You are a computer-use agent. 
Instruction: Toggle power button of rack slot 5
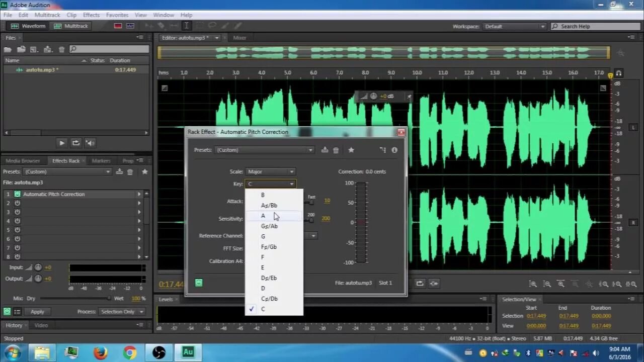pos(17,230)
